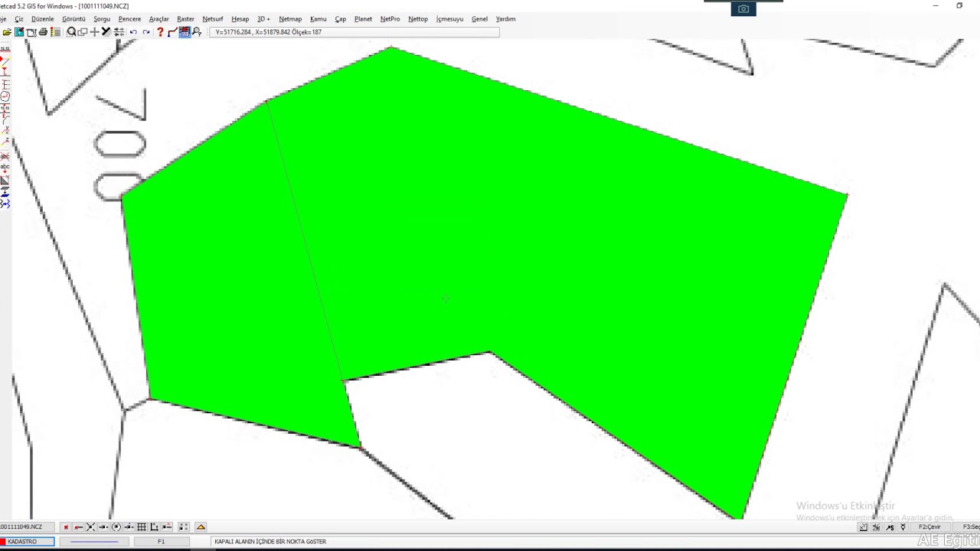
Task: Open the Planet menu
Action: pos(363,19)
